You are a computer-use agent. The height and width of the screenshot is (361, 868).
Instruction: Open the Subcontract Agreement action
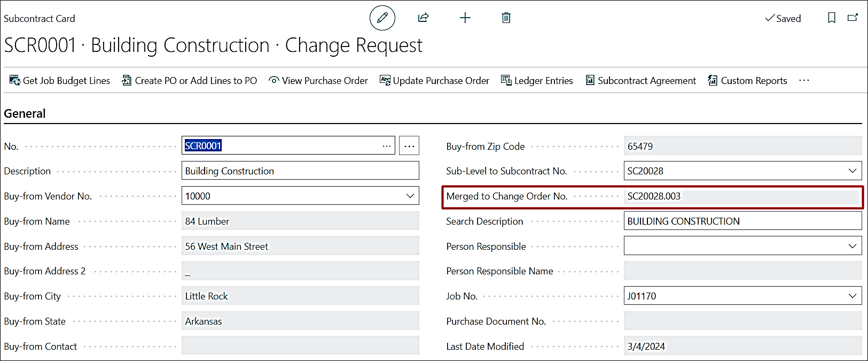(641, 81)
